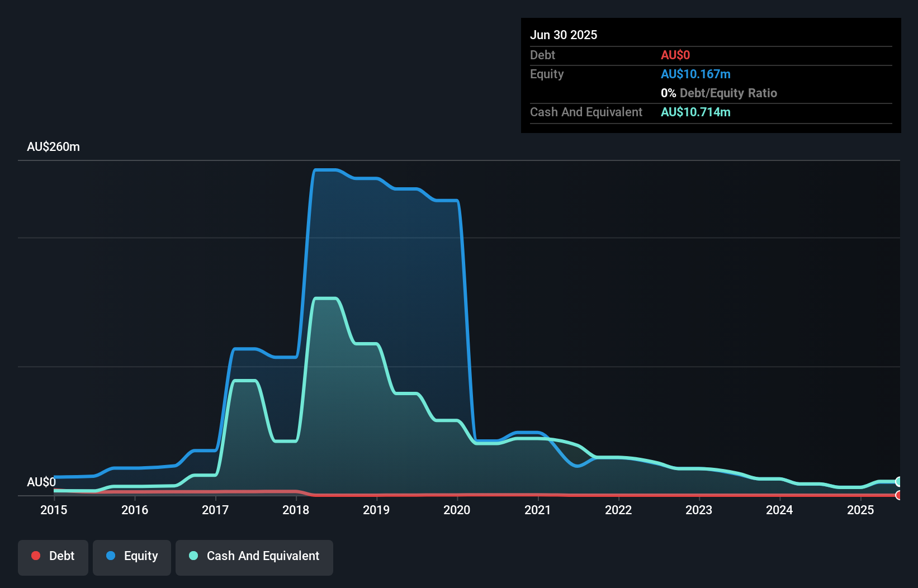Click the red Debt value AU$0 in tooltip
Screen dimensions: 918x588
tap(675, 55)
